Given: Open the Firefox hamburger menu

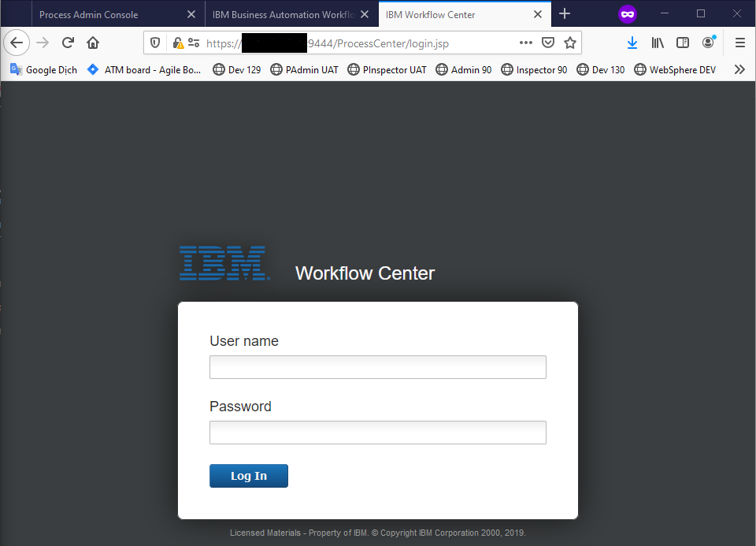Looking at the screenshot, I should coord(740,43).
